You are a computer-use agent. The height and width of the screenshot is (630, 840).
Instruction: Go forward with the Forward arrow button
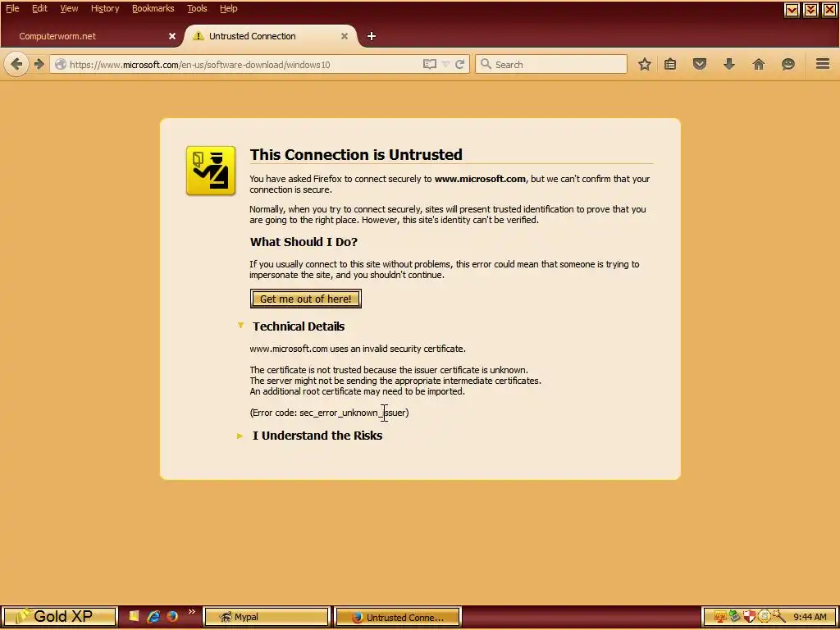point(39,64)
